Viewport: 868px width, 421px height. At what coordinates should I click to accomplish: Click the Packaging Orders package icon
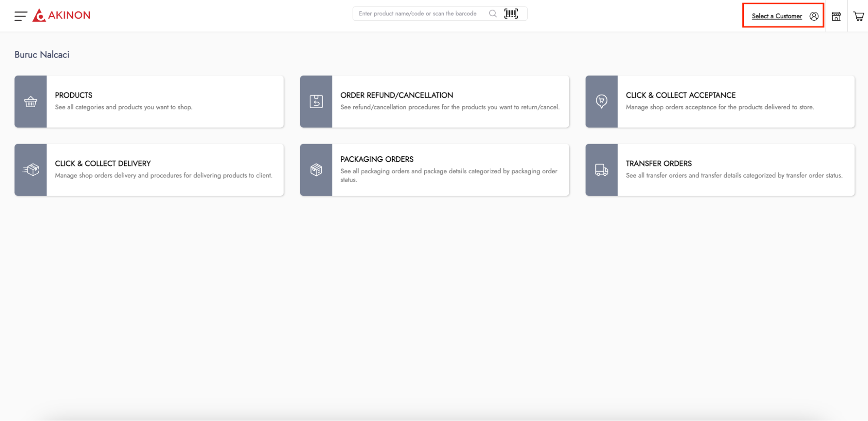click(316, 170)
